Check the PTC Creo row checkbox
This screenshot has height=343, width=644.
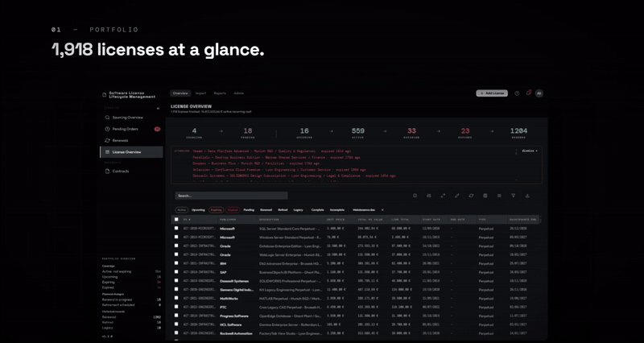coord(176,307)
